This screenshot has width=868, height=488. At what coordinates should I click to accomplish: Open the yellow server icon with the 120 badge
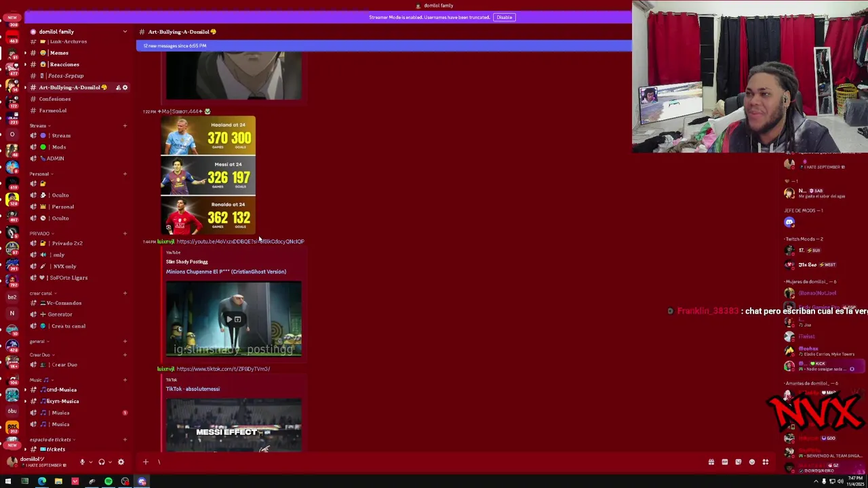[12, 199]
